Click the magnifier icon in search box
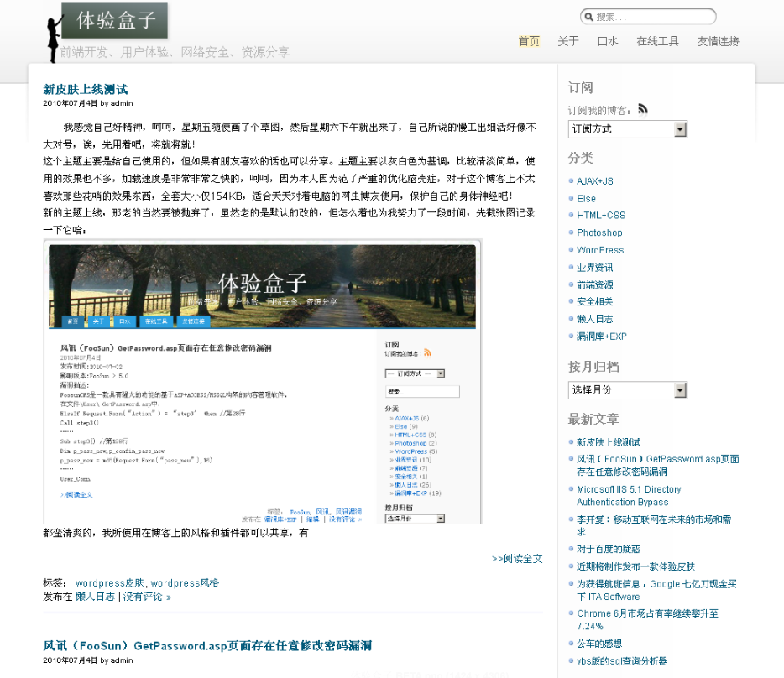The height and width of the screenshot is (678, 784). pyautogui.click(x=589, y=17)
